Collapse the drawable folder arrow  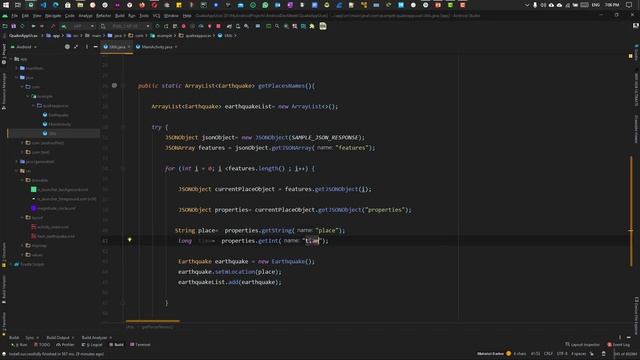(x=22, y=180)
